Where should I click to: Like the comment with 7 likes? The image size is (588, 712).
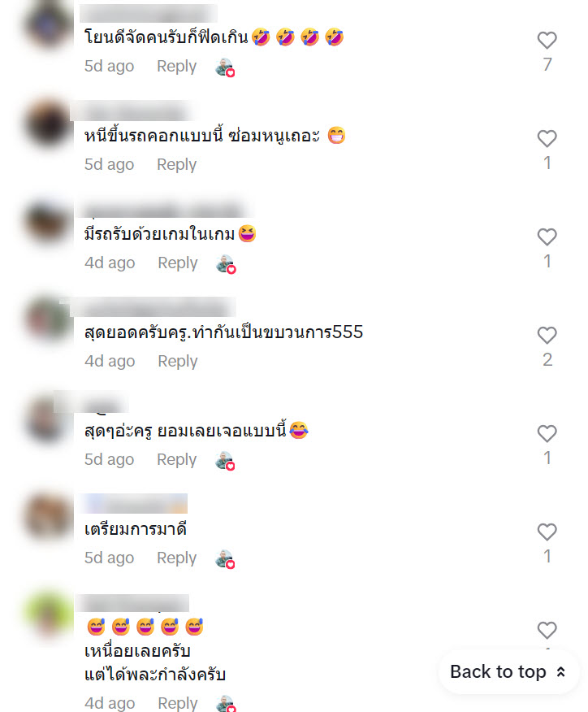coord(547,40)
